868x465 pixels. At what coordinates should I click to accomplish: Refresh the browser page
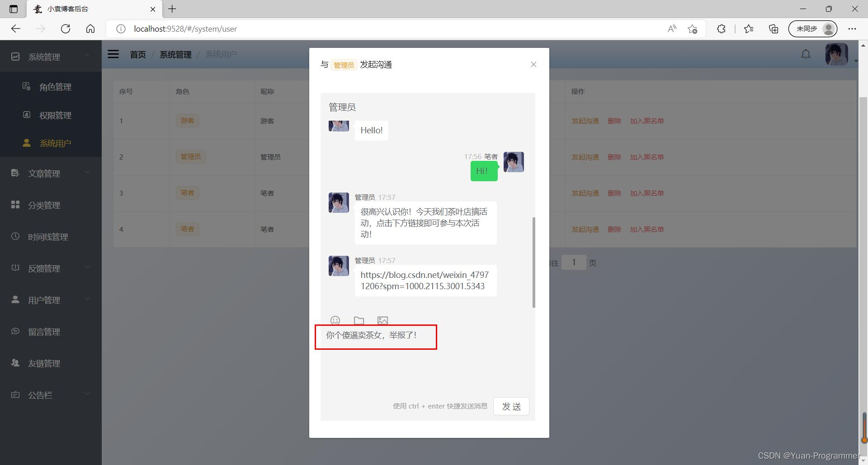pos(66,29)
